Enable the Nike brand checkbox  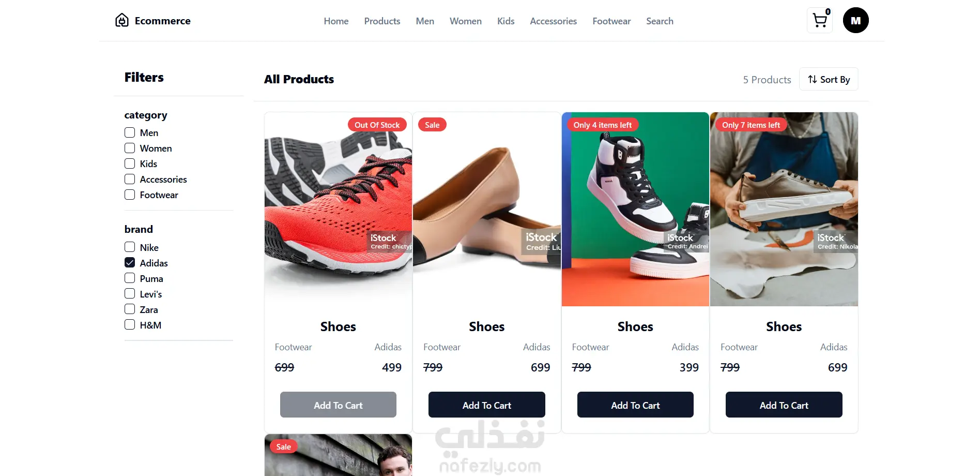pyautogui.click(x=130, y=247)
